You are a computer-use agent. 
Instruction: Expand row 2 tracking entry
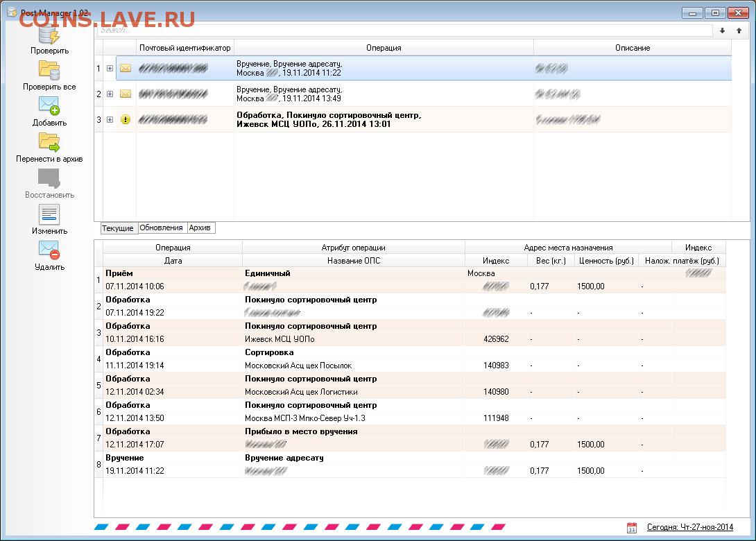110,94
